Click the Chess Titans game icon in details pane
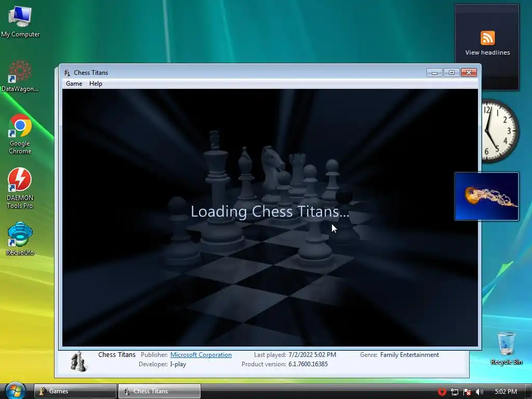 78,361
